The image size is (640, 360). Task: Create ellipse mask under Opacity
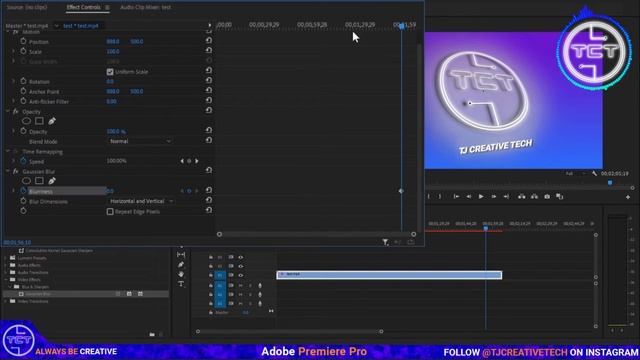(x=27, y=121)
